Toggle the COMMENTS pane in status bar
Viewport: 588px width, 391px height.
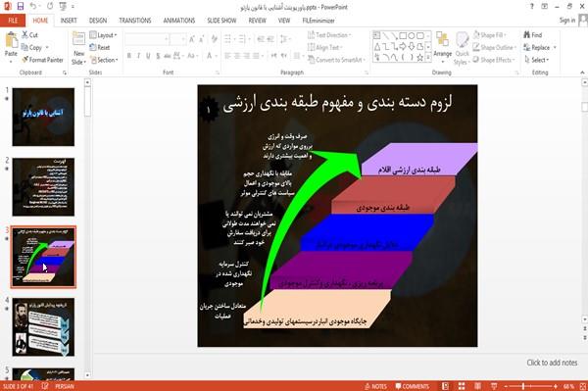coord(413,386)
